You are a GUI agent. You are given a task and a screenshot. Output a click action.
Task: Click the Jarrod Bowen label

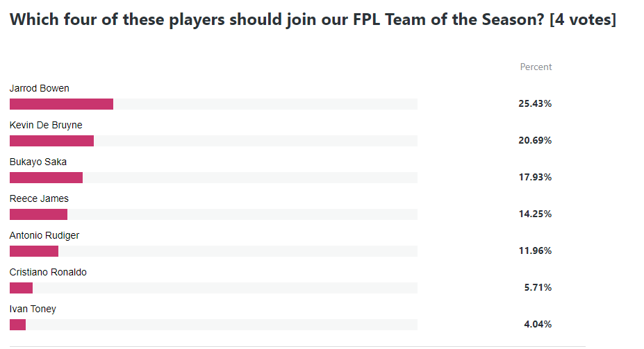coord(40,88)
